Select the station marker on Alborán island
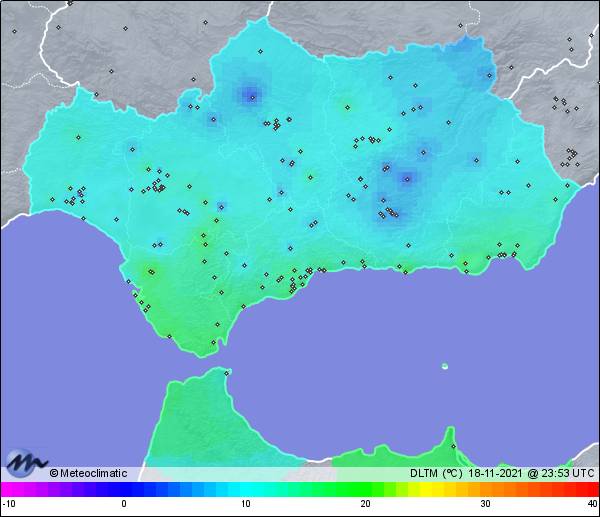The height and width of the screenshot is (517, 600). pos(445,366)
